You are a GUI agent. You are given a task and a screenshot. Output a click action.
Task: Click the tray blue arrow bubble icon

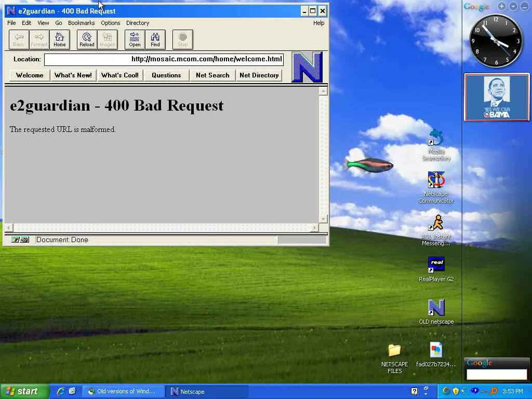coord(475,391)
